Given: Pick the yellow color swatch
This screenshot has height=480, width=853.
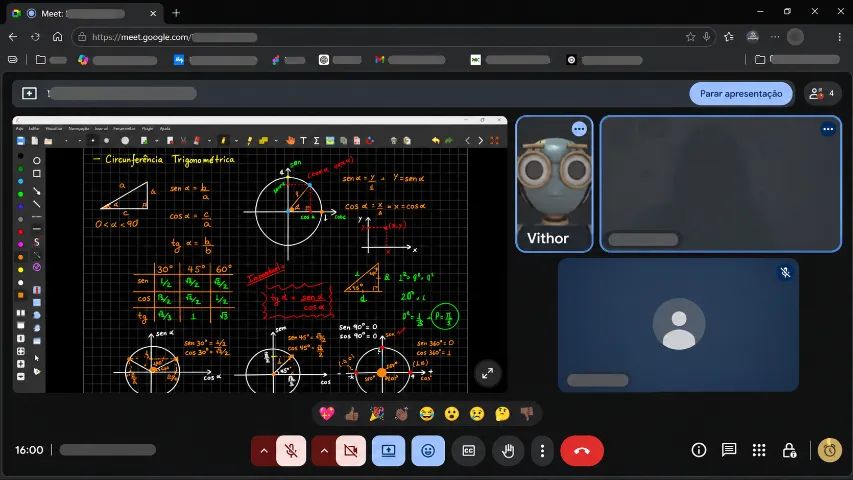Looking at the screenshot, I should pos(21,269).
